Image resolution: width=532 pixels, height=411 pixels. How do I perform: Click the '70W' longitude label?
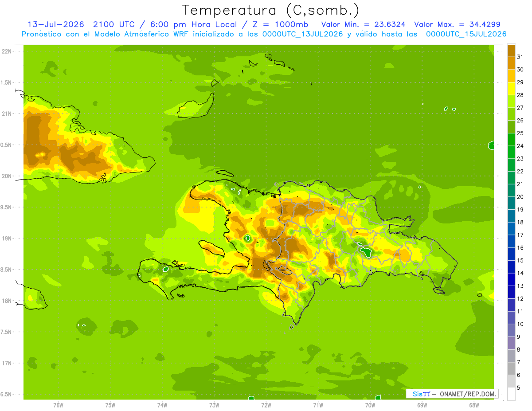coord(370,405)
